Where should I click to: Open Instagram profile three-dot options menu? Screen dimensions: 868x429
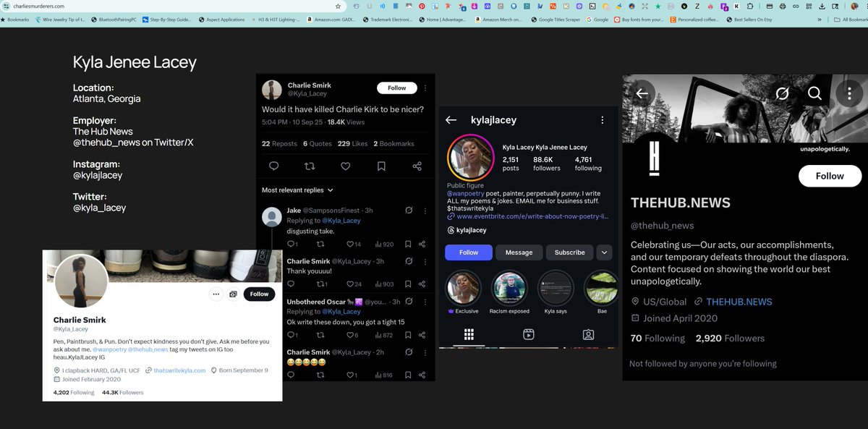[x=602, y=120]
